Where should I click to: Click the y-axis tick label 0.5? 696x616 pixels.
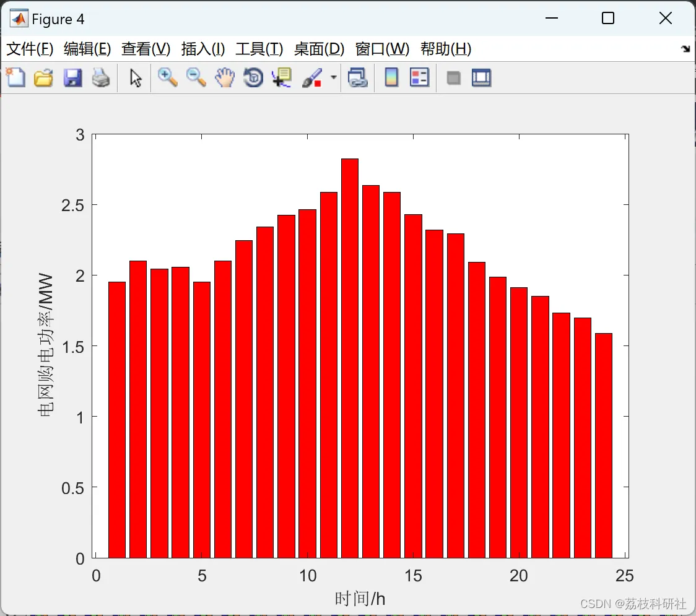(72, 488)
